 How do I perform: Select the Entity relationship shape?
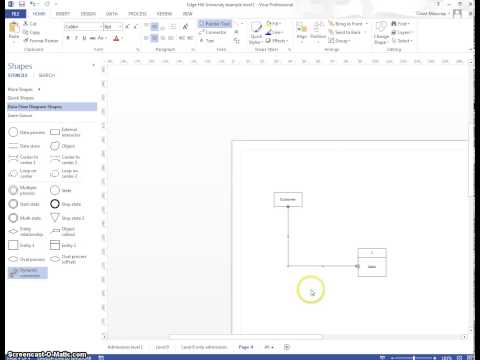click(x=26, y=231)
